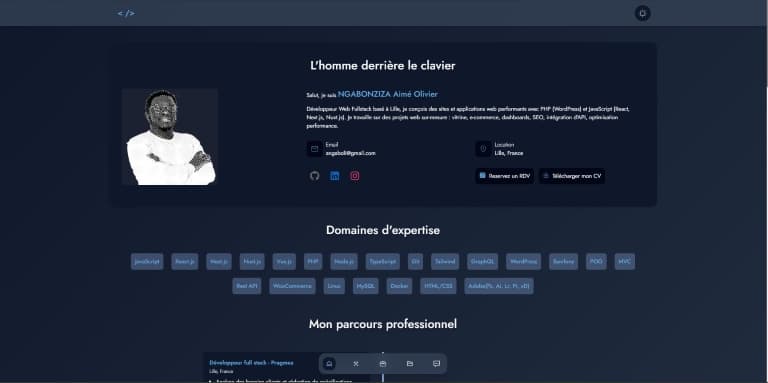Screen dimensions: 768x383
Task: Click the profile portrait photo
Action: 169,137
